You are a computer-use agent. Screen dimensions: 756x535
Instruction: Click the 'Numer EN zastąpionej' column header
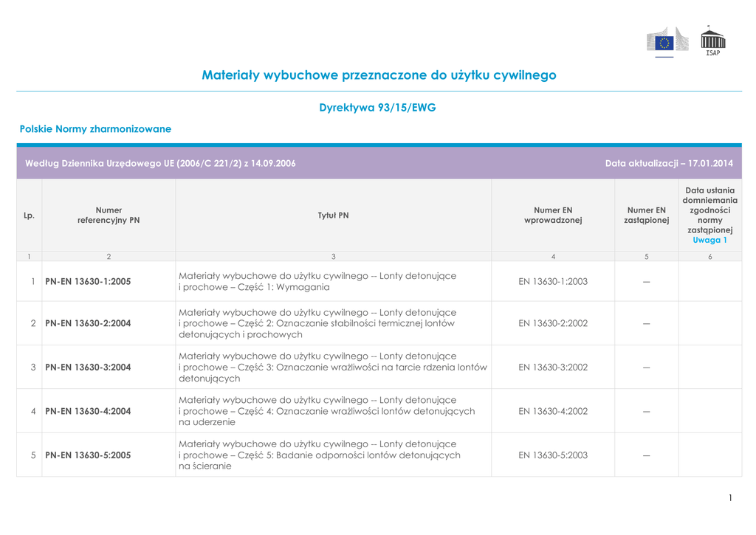click(646, 215)
